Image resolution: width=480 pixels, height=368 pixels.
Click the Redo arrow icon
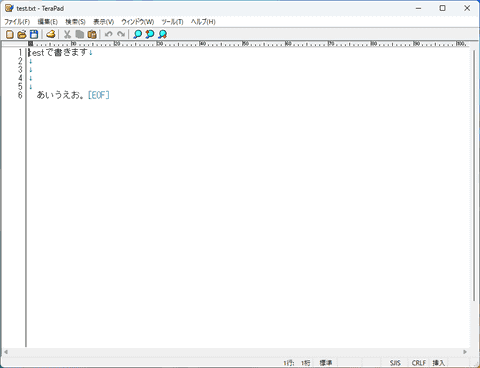121,34
